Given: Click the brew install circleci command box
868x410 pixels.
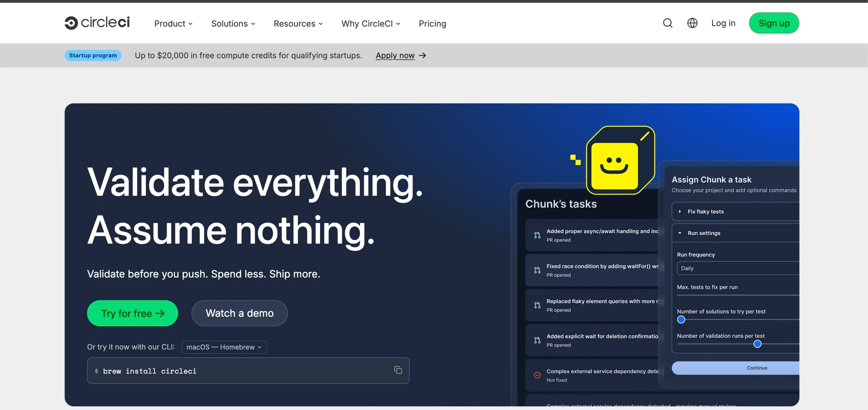Looking at the screenshot, I should 248,371.
